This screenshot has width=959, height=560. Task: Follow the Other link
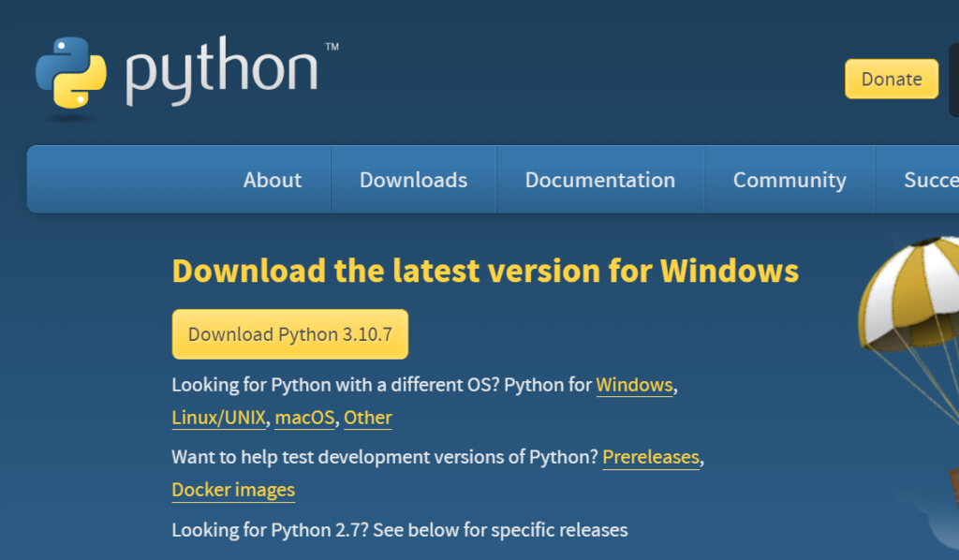click(x=367, y=419)
